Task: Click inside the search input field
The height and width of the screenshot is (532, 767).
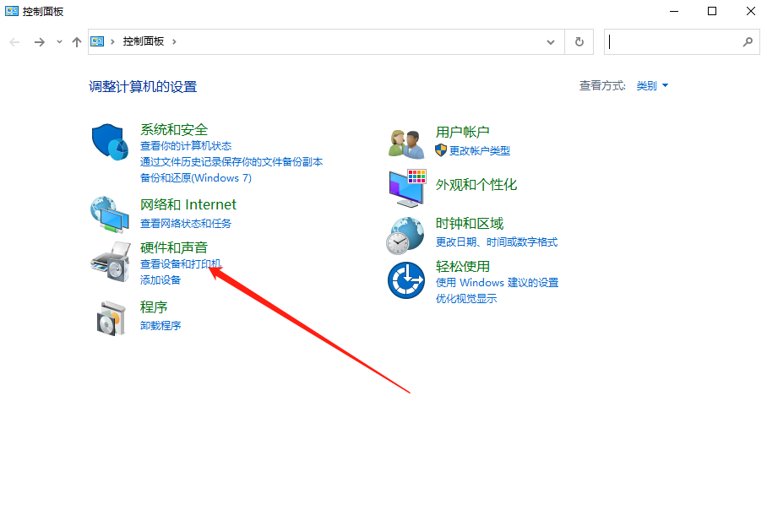Action: (676, 41)
